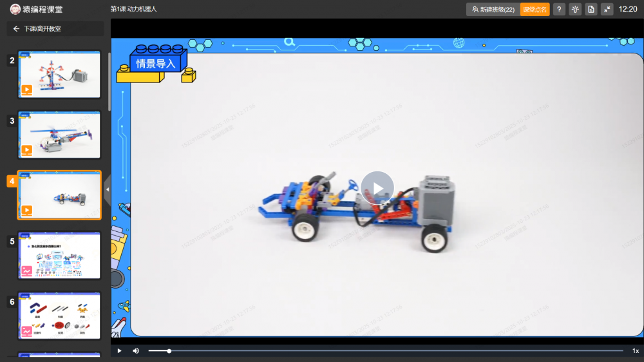This screenshot has width=644, height=362.
Task: Select slide 4 car thumbnail
Action: (x=59, y=195)
